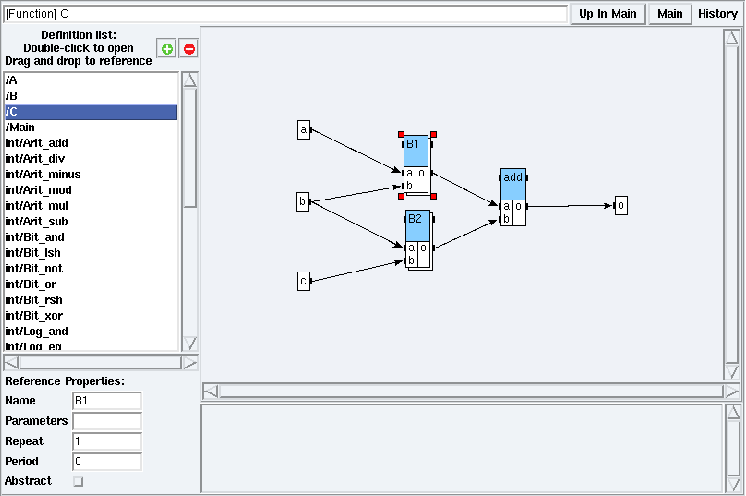Click the canvas horizontal scroll left arrow
The image size is (746, 496).
pos(211,391)
